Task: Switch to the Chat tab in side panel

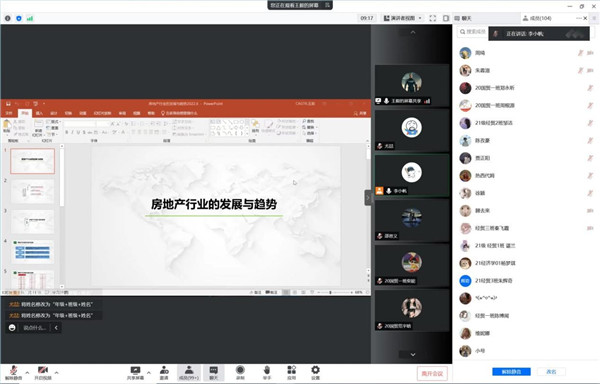Action: click(463, 18)
